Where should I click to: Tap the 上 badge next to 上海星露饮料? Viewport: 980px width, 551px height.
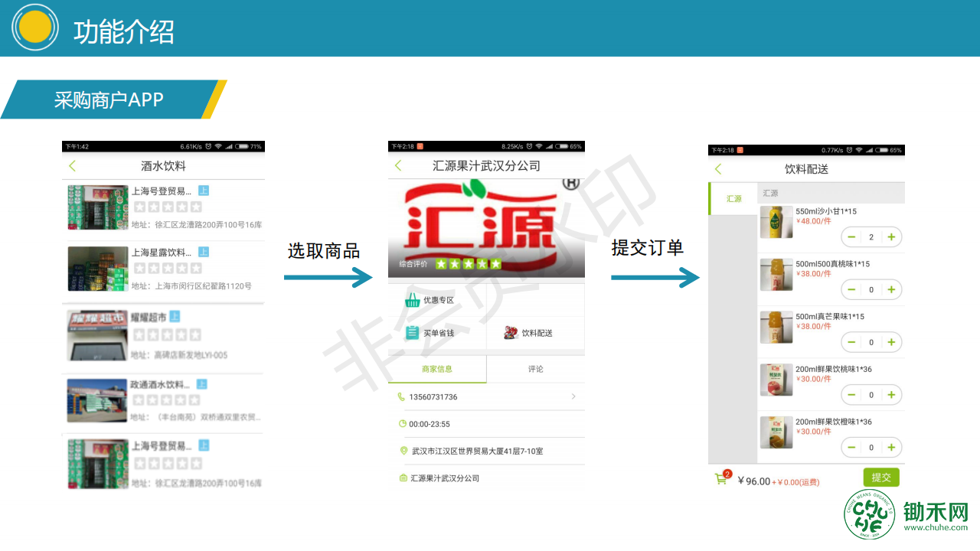click(x=204, y=252)
